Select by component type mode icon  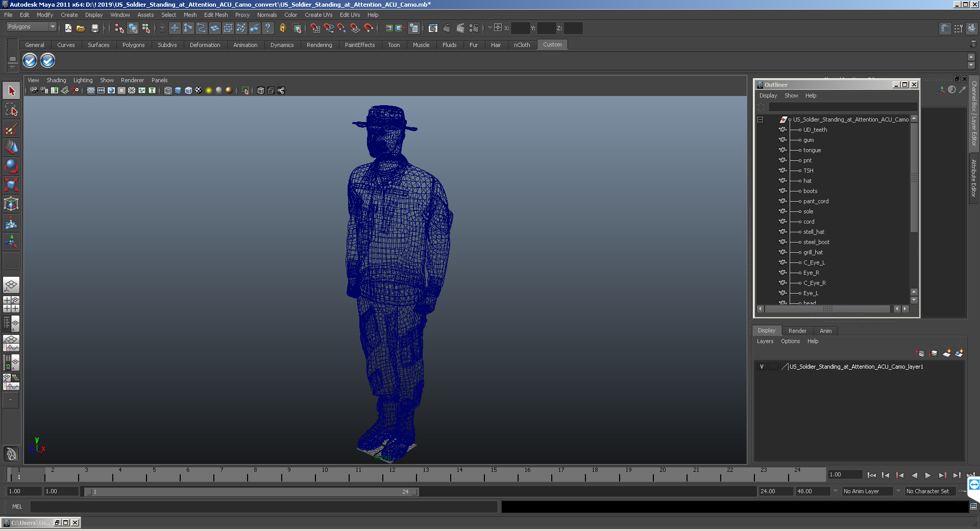point(146,28)
